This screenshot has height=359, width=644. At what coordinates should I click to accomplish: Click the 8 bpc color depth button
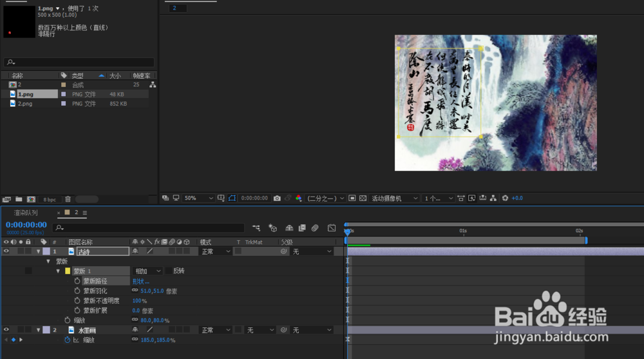coord(50,199)
